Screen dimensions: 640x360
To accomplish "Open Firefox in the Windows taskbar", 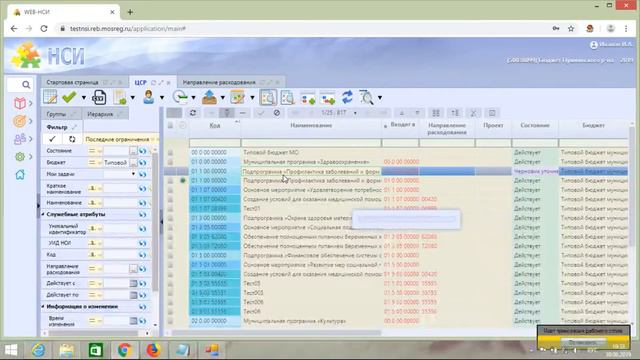I will click(x=153, y=350).
